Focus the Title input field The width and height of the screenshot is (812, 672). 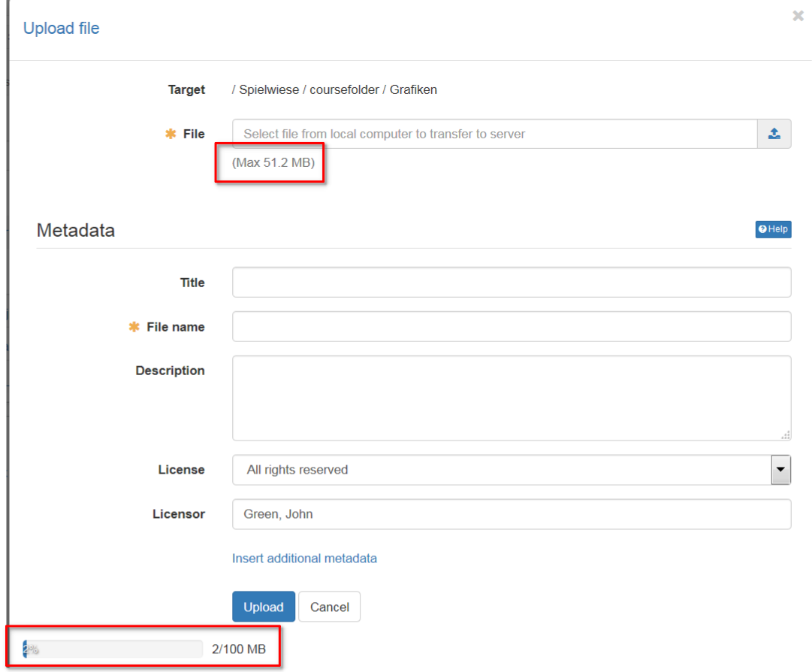(x=511, y=283)
